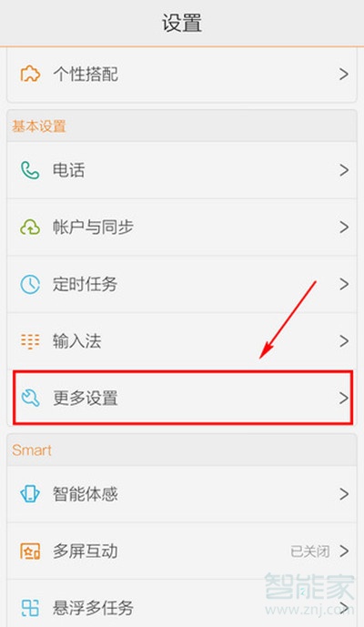Open the 定时任务 menu entry
Viewport: 364px width, 627px height.
(182, 284)
